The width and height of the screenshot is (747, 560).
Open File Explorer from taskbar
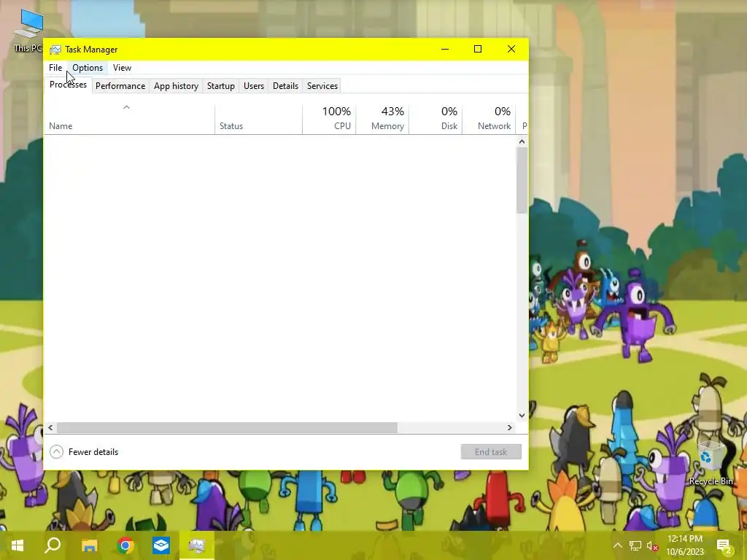(x=90, y=545)
